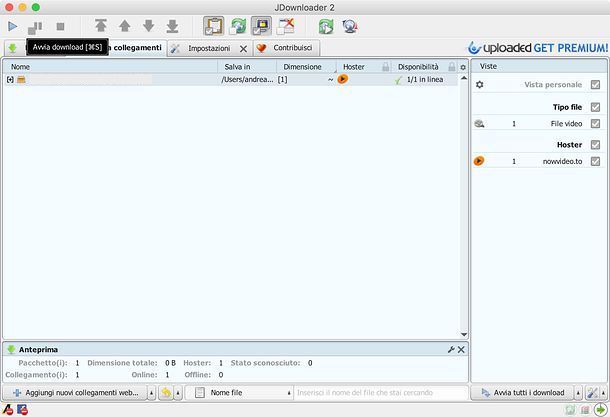Open the uploaded GET PREMIUM banner
Viewport: 610px width, 417px height.
pos(538,48)
